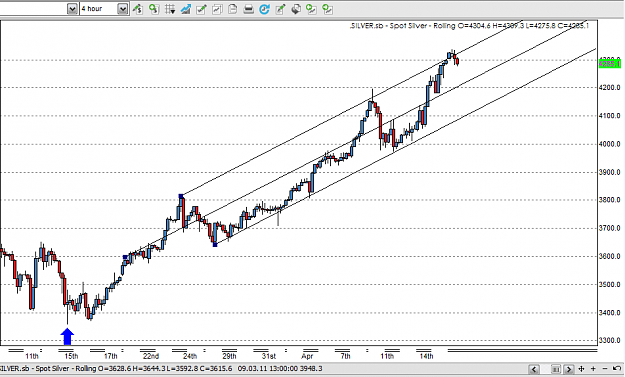Click the 4200.0 price axis label
This screenshot has width=625, height=377.
click(x=609, y=87)
